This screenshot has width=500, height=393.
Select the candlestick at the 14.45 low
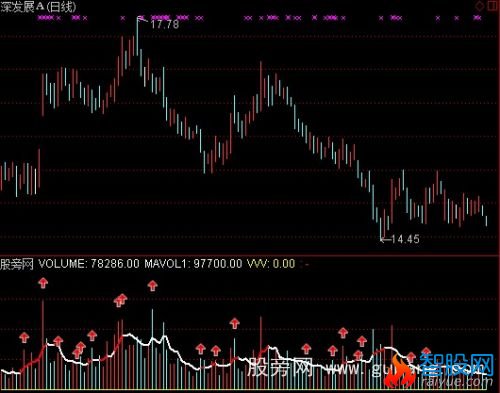[381, 229]
